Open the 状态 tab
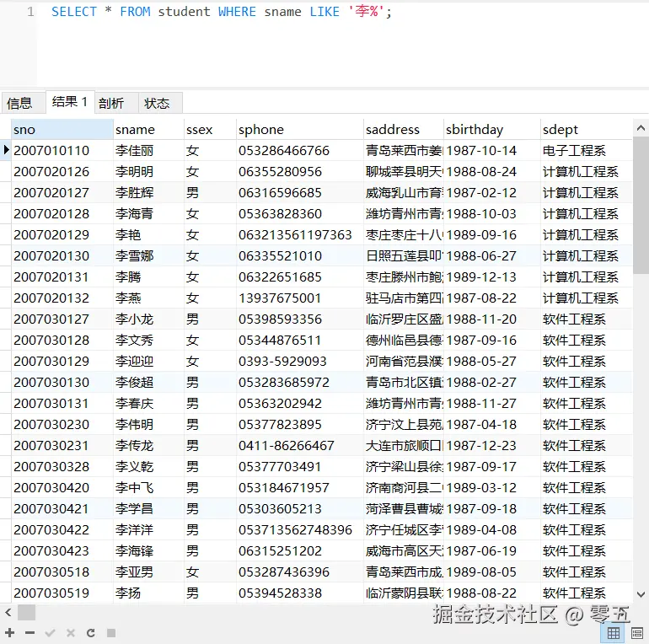The width and height of the screenshot is (649, 644). point(161,103)
